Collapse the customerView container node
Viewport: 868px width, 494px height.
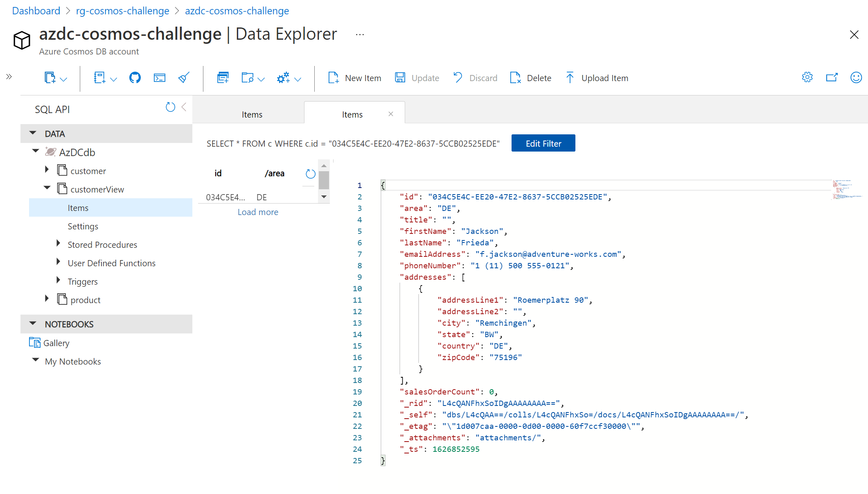(47, 188)
